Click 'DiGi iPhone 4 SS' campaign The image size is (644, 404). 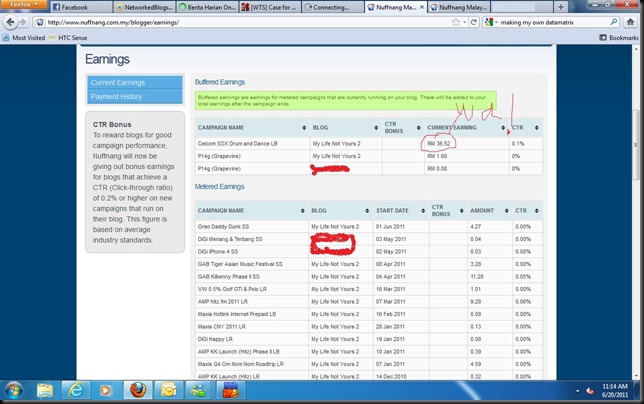tap(218, 252)
